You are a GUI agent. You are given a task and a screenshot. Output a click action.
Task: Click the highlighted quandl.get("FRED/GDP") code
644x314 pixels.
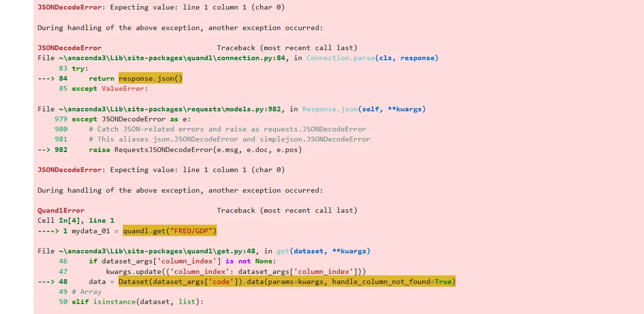point(170,231)
